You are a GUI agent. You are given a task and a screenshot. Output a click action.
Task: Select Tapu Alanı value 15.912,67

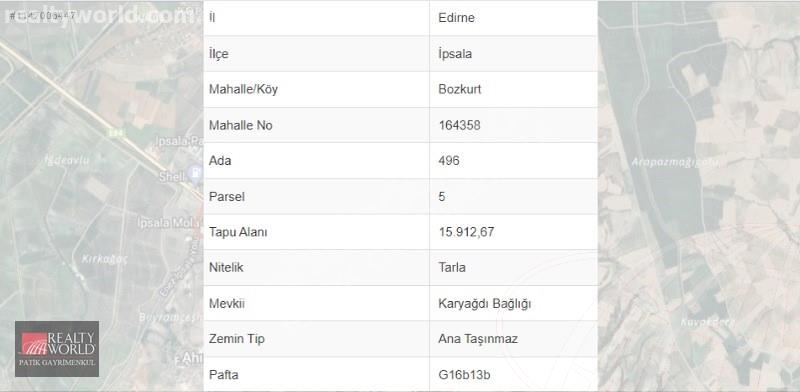point(466,232)
